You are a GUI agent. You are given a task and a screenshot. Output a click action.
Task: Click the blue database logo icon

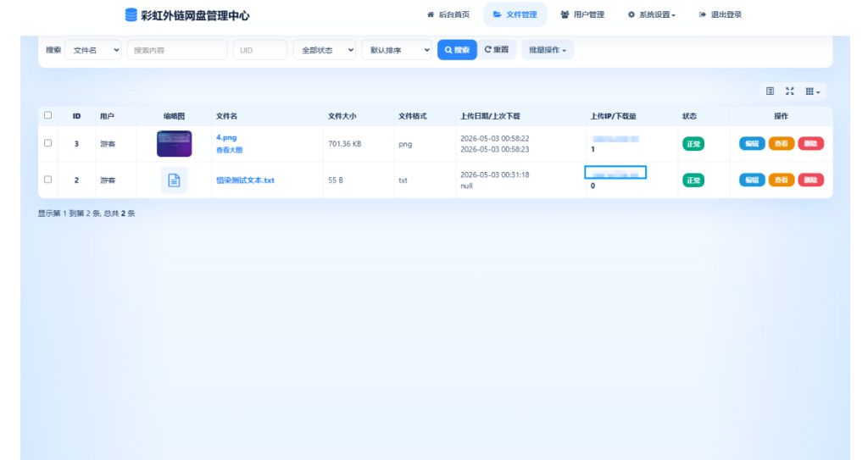tap(131, 15)
